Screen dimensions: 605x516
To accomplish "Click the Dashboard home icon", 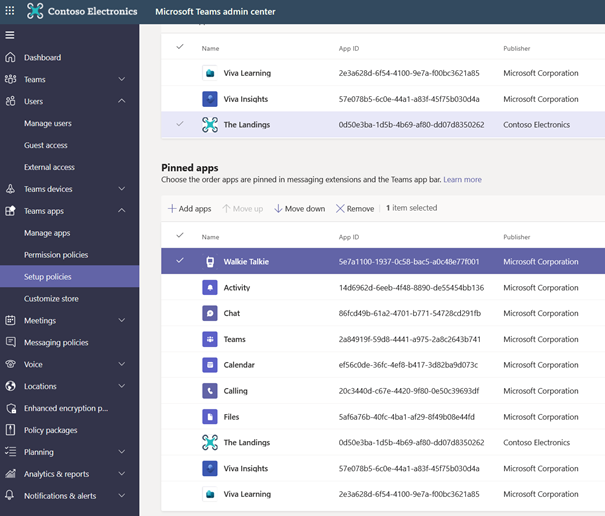I will tap(10, 57).
